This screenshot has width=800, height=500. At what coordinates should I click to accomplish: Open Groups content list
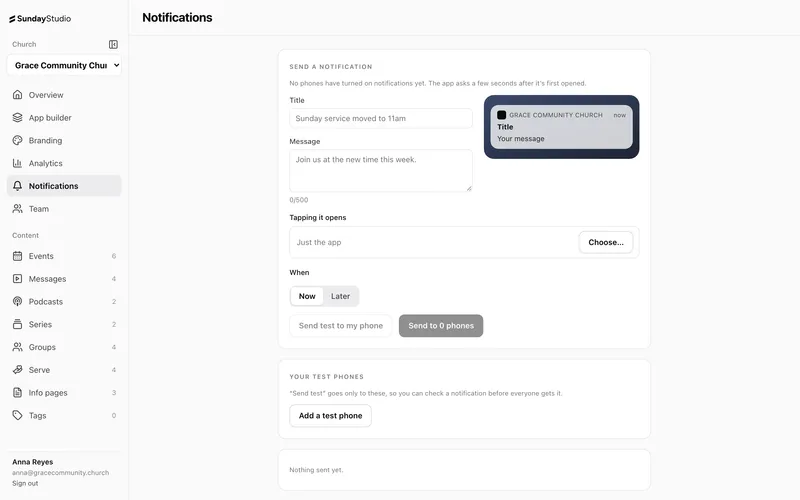point(64,347)
